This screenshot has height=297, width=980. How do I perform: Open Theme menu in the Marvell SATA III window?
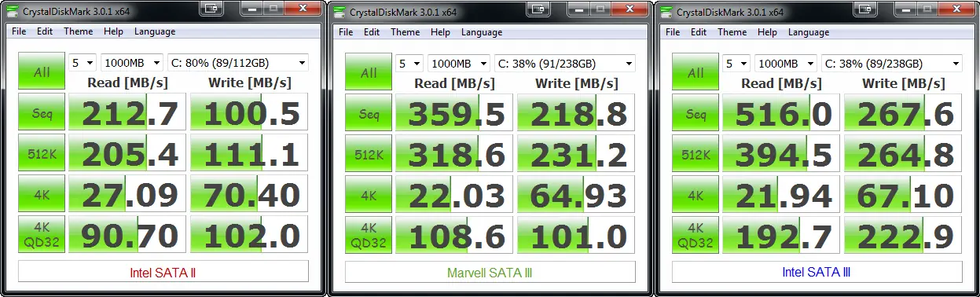[406, 31]
